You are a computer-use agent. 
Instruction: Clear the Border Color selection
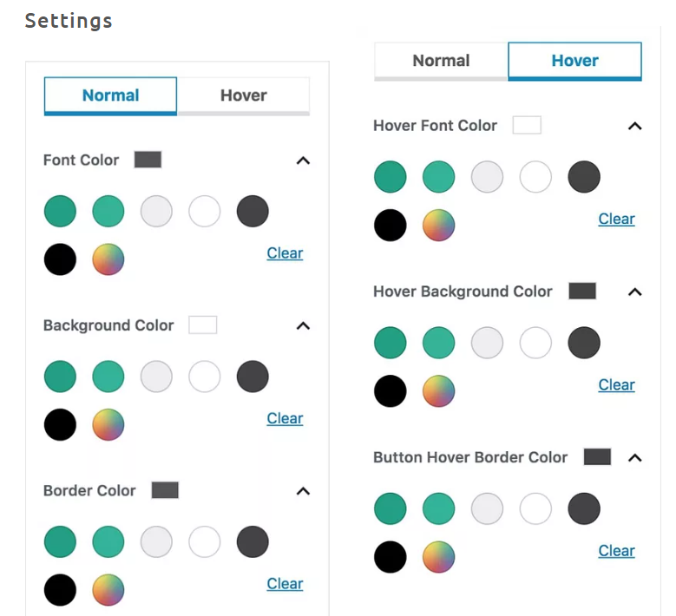pos(285,584)
